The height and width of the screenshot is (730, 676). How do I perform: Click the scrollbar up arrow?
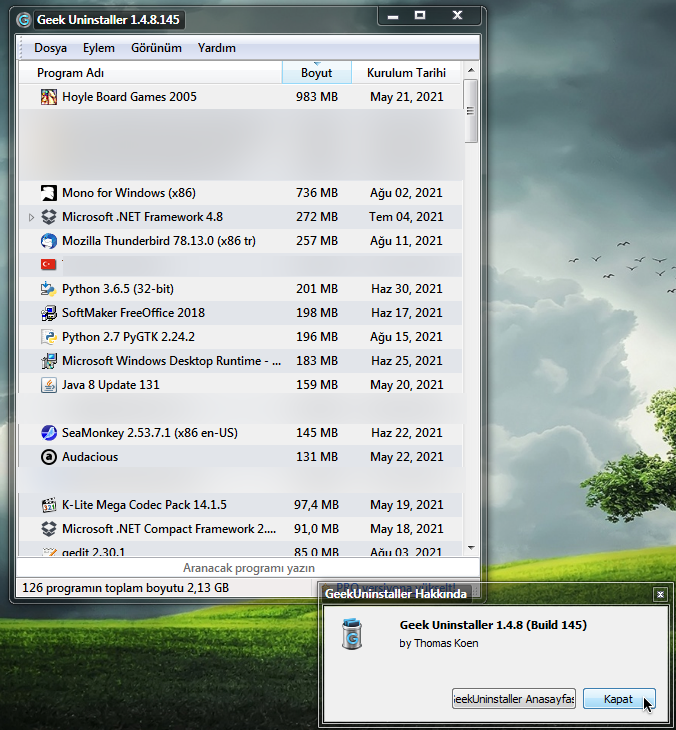(471, 70)
